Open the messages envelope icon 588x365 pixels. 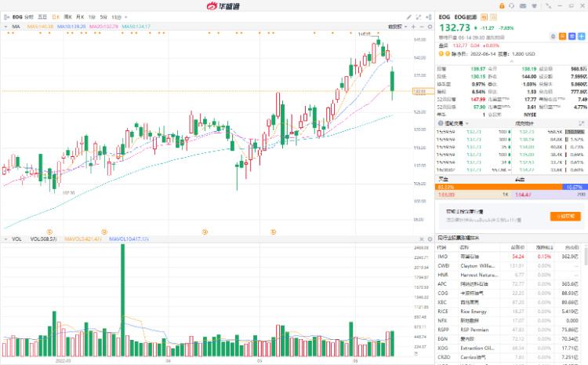(x=523, y=6)
